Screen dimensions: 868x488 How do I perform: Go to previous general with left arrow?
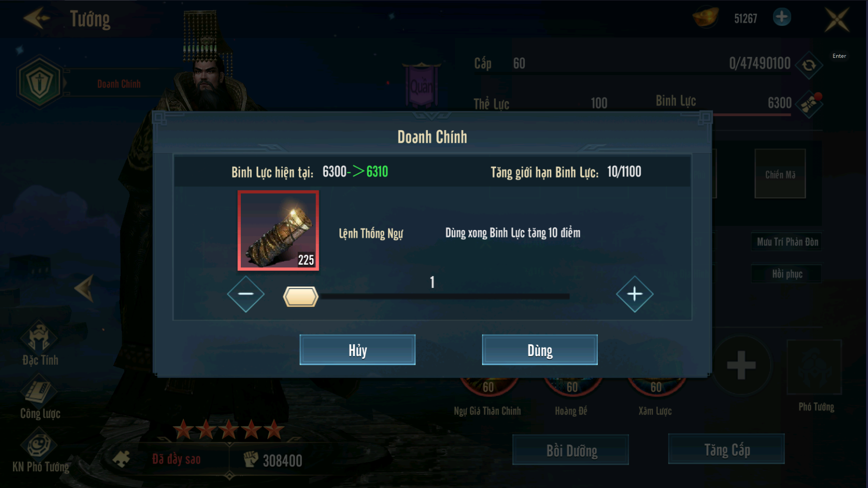click(x=84, y=288)
